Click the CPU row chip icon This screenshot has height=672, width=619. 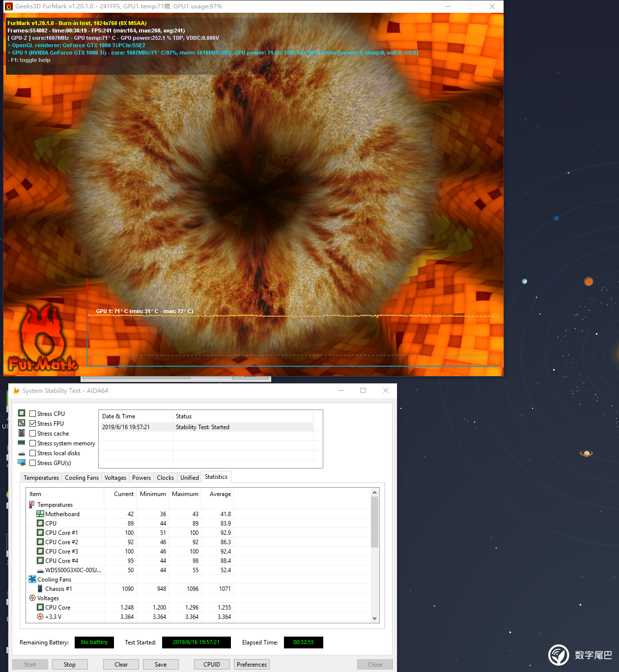pyautogui.click(x=40, y=523)
